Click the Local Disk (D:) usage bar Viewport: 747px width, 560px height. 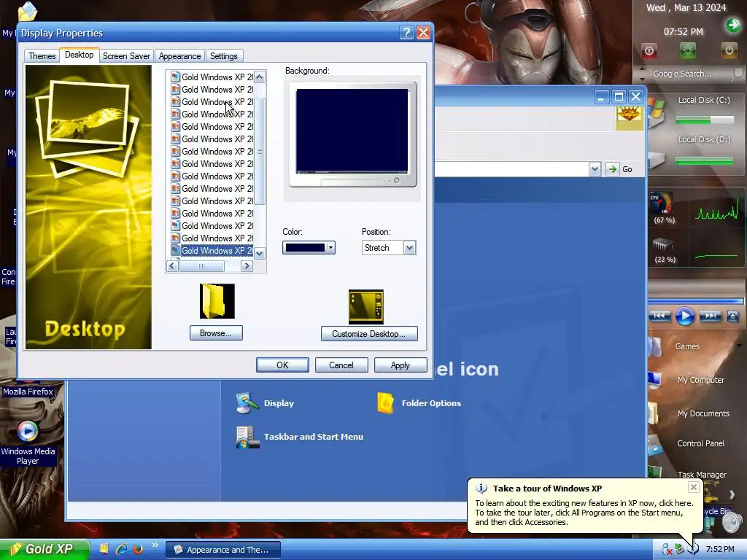(704, 161)
